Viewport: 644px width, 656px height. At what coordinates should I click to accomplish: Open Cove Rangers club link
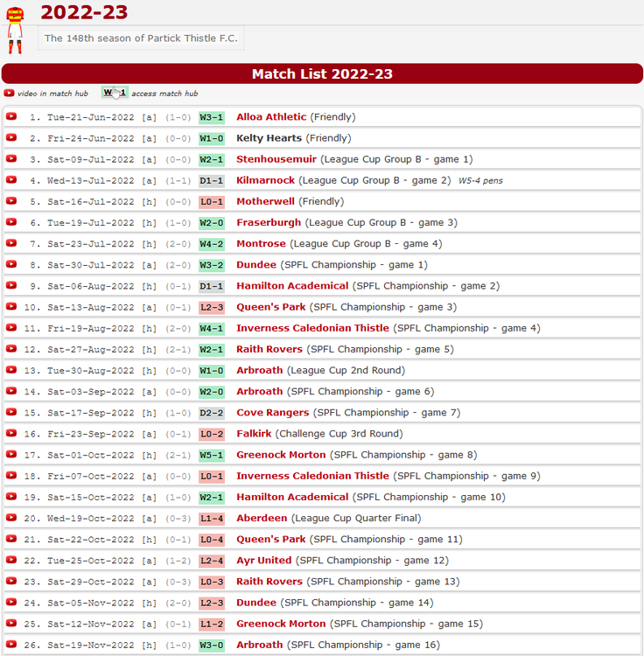272,412
